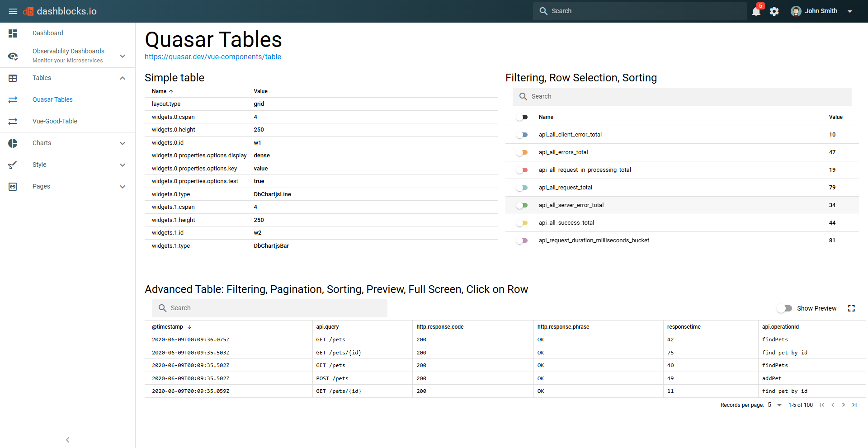Open the settings gear icon

(x=774, y=11)
